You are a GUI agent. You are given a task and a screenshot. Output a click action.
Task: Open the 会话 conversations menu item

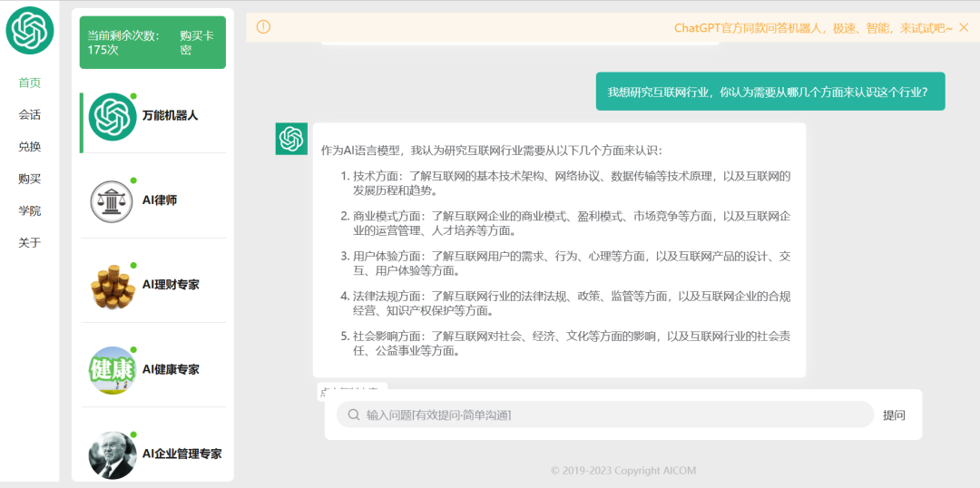[29, 115]
